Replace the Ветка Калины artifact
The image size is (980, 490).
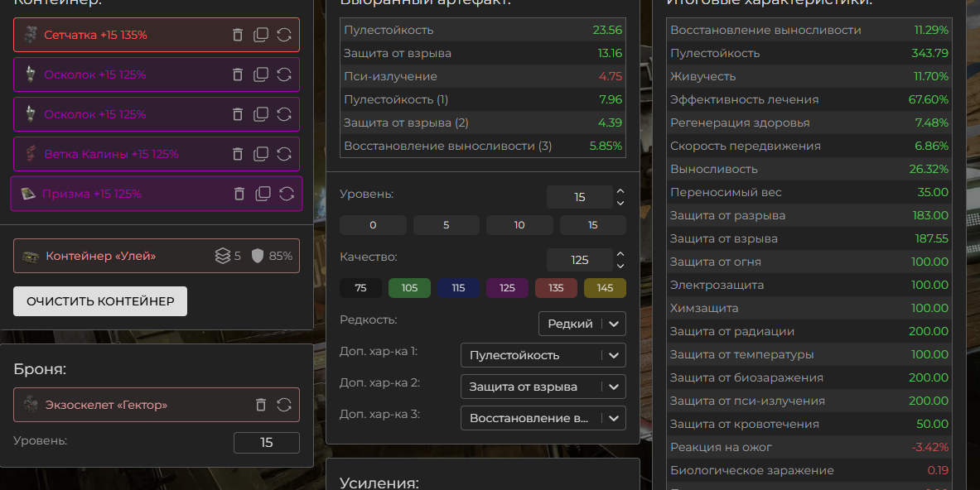pyautogui.click(x=284, y=154)
